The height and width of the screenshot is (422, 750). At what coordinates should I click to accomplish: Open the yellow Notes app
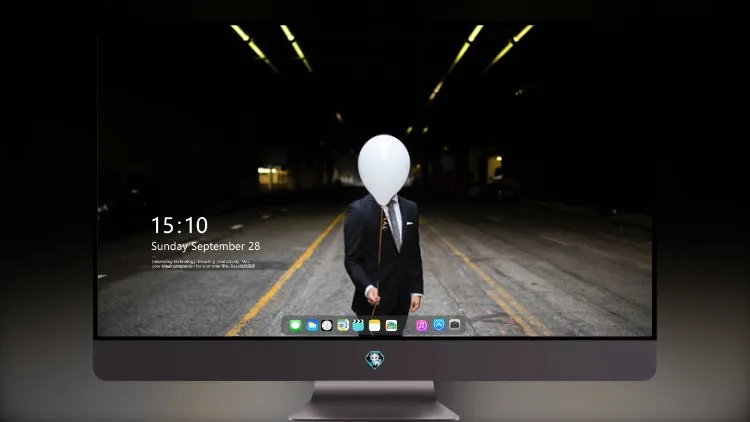pyautogui.click(x=375, y=325)
